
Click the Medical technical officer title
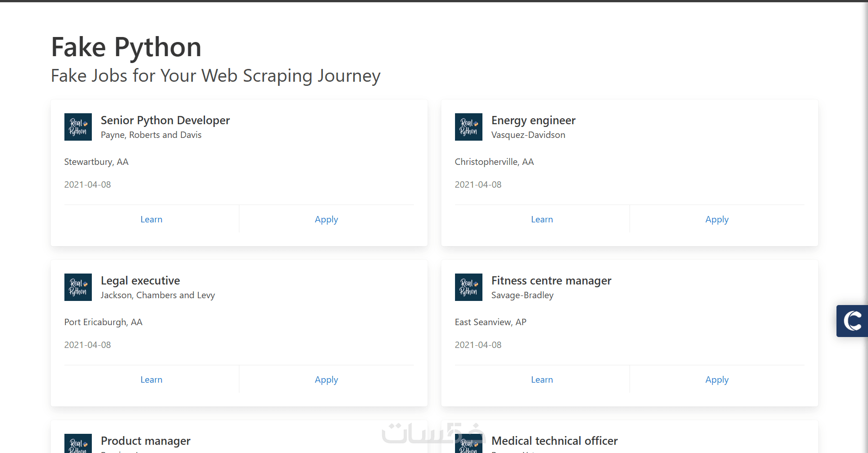tap(554, 441)
